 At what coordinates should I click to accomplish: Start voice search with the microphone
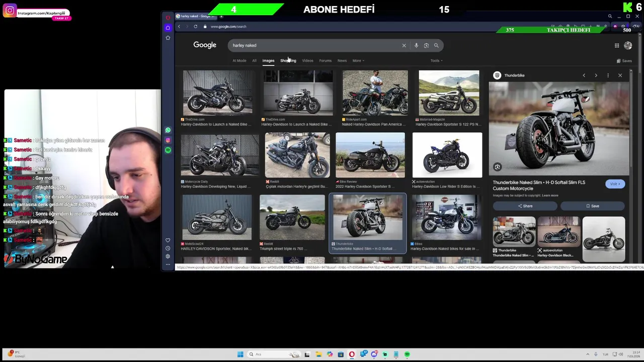pyautogui.click(x=416, y=45)
